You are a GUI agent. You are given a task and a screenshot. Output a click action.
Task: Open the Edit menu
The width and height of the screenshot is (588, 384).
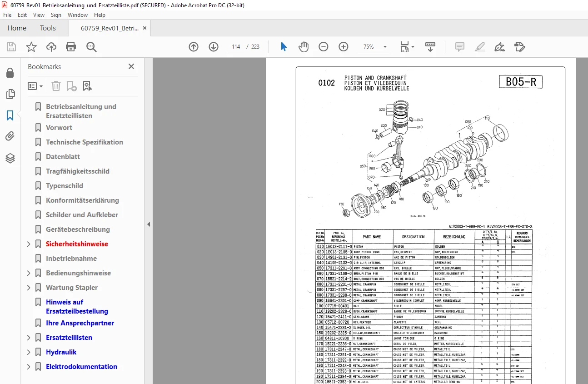click(x=22, y=15)
